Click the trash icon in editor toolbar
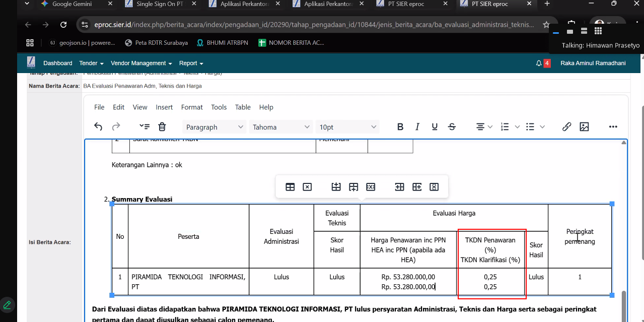 pos(162,127)
